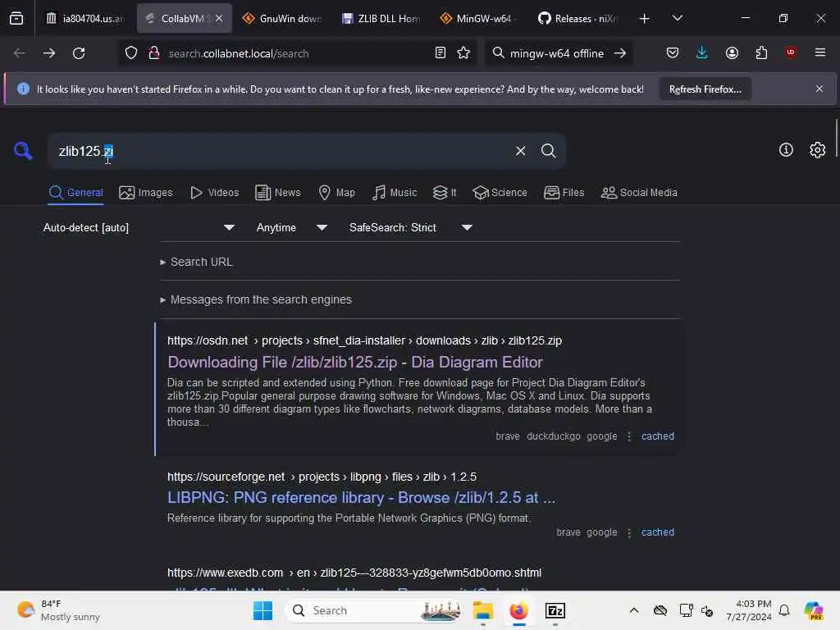This screenshot has width=840, height=630.
Task: Switch to ia804704.us.archive tab
Action: [84, 19]
